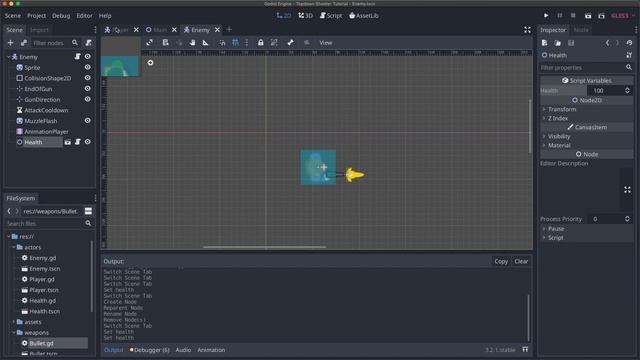
Task: Select the list-select tool in the viewport toolbar
Action: (165, 42)
